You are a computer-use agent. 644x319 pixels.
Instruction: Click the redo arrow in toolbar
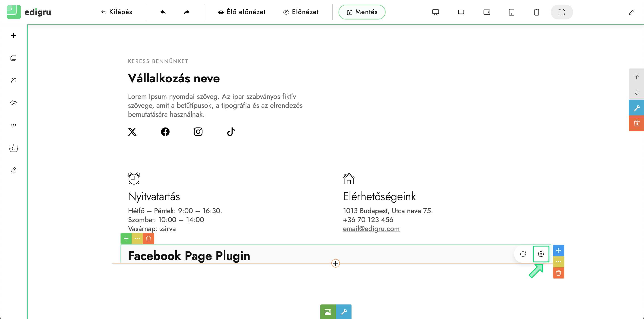(187, 12)
